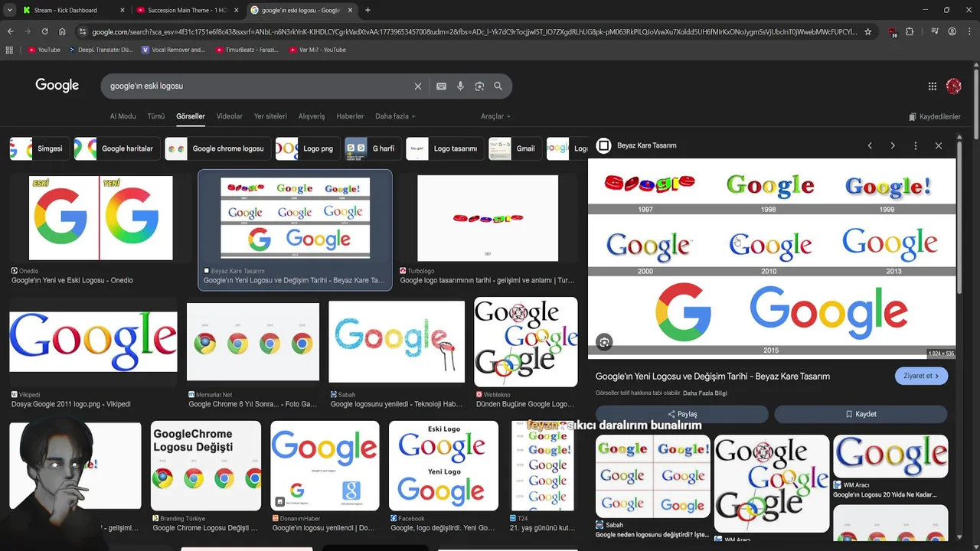
Task: Switch to Succession Main Theme tab
Action: (x=188, y=10)
